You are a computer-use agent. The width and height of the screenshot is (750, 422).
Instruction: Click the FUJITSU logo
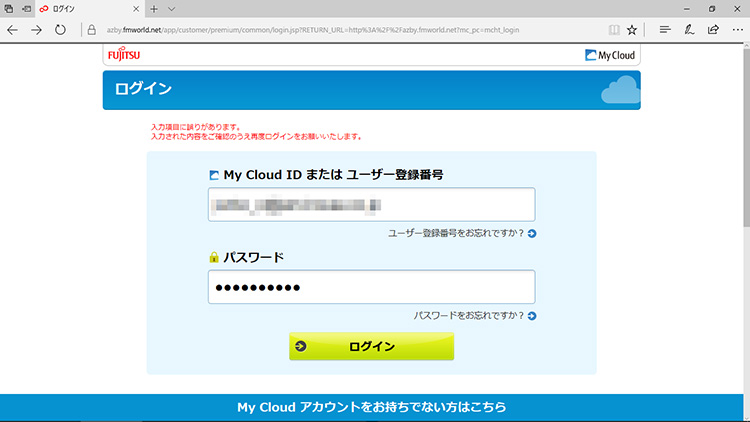[125, 54]
